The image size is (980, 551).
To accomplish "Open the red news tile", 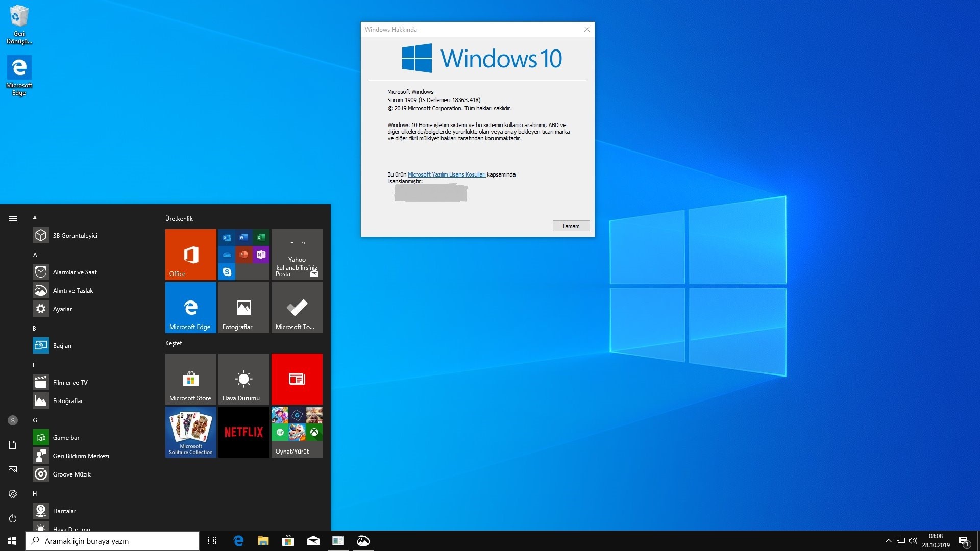I will 297,379.
